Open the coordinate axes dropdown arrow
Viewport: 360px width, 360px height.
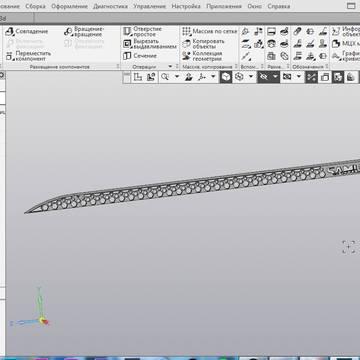pos(213,77)
